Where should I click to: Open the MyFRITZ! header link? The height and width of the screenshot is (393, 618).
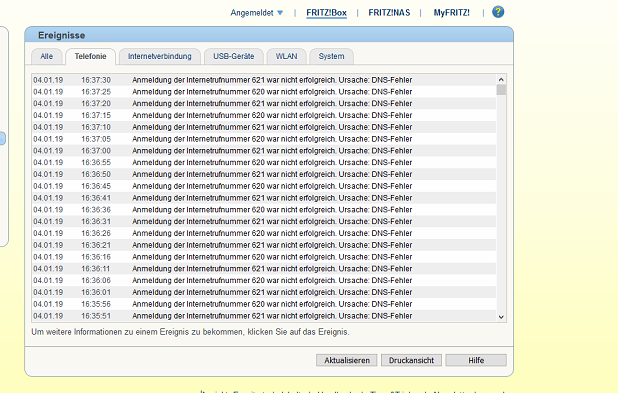(452, 13)
